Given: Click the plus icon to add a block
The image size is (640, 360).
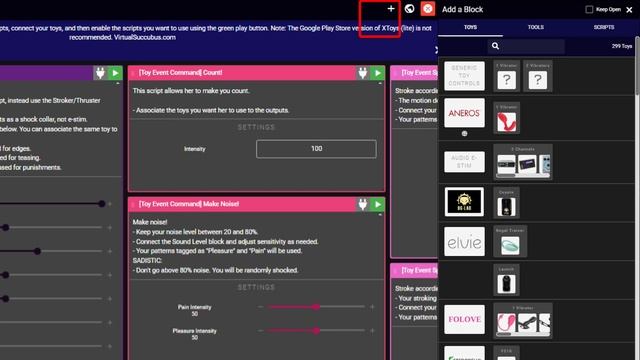Looking at the screenshot, I should [391, 9].
